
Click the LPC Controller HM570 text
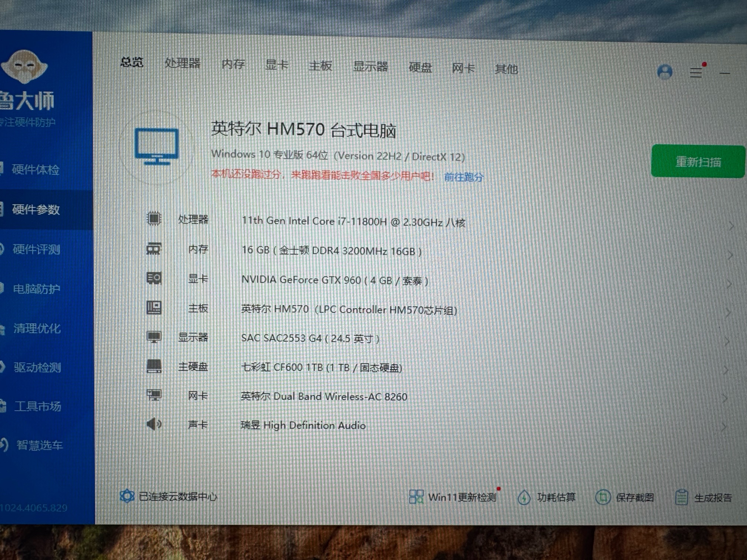[x=349, y=309]
